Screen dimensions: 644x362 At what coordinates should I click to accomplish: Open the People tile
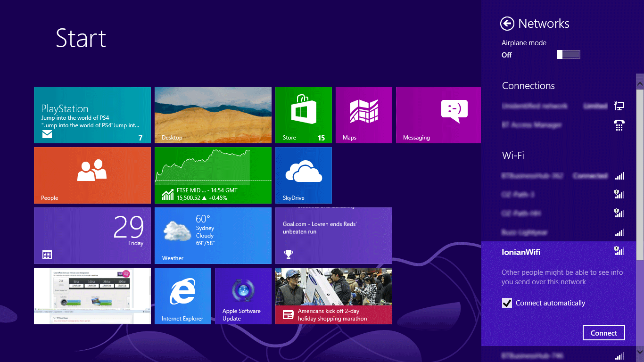click(x=92, y=175)
